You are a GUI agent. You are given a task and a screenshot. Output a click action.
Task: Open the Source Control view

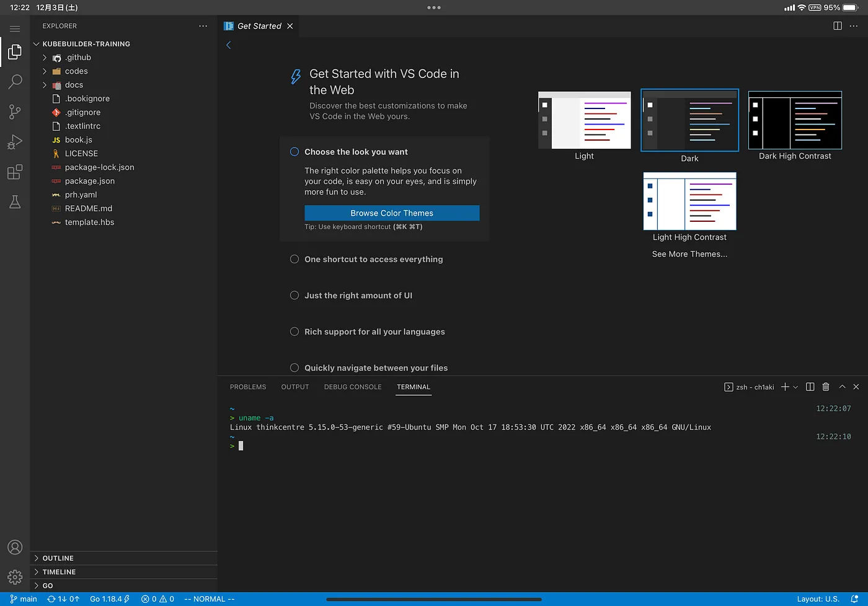point(15,112)
